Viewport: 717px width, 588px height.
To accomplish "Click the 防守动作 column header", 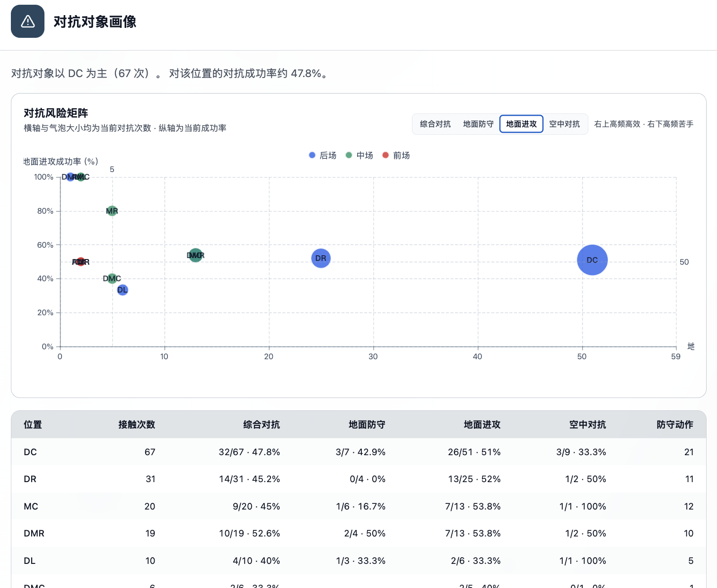I will click(675, 424).
